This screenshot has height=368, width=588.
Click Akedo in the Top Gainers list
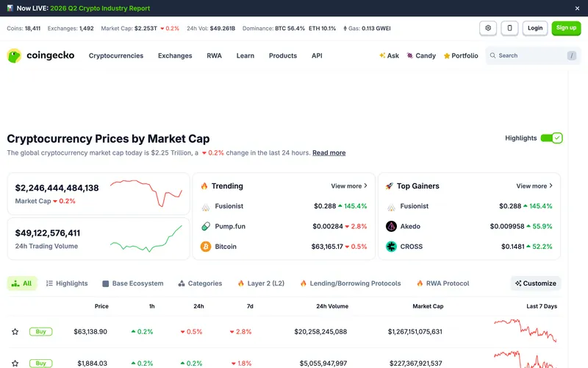(x=410, y=227)
